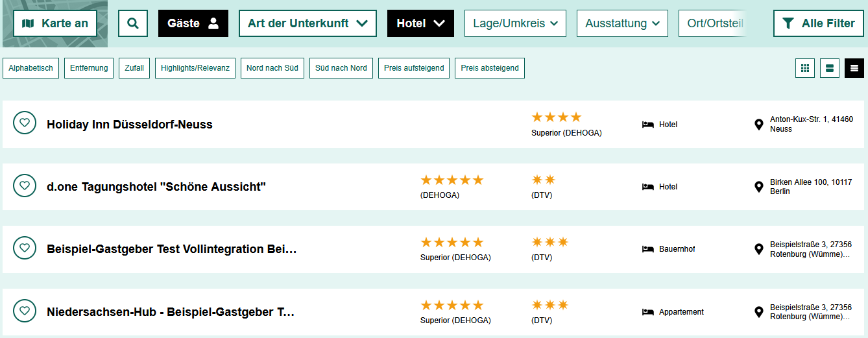868x338 pixels.
Task: Click bed icon beside Bauernhof label
Action: pyautogui.click(x=647, y=249)
